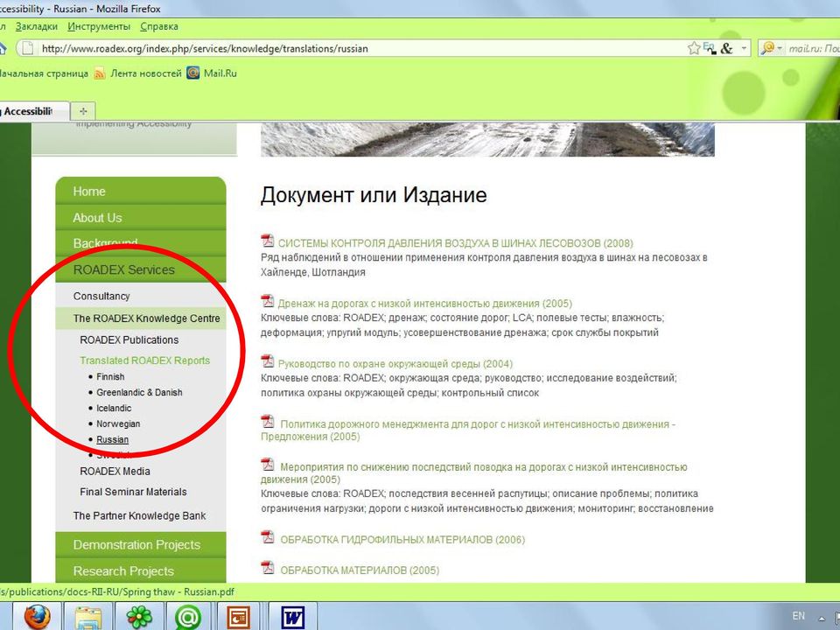Screen dimensions: 840x630
Task: Open Demonstration Projects navigation item
Action: (140, 544)
